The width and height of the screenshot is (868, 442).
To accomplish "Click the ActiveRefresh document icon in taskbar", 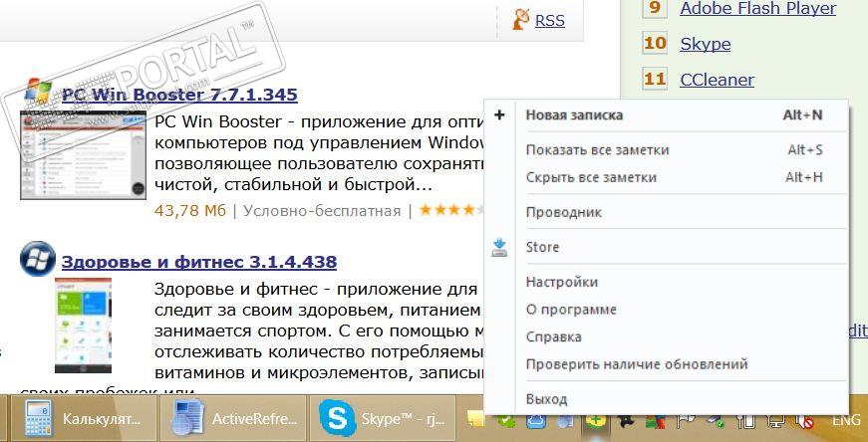I will pos(187,419).
